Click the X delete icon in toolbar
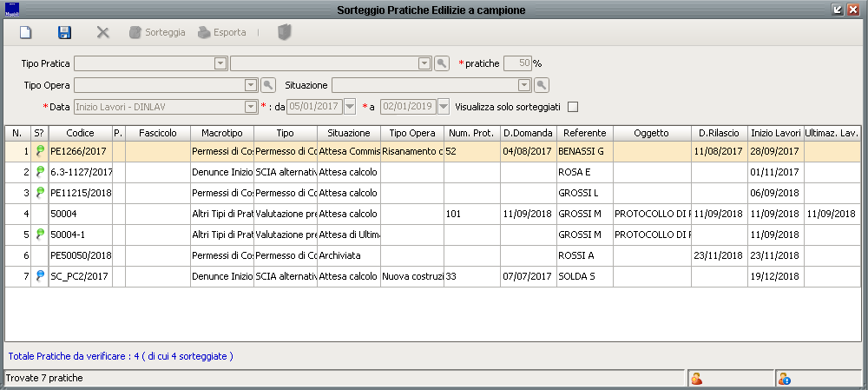Image resolution: width=868 pixels, height=390 pixels. pos(102,32)
